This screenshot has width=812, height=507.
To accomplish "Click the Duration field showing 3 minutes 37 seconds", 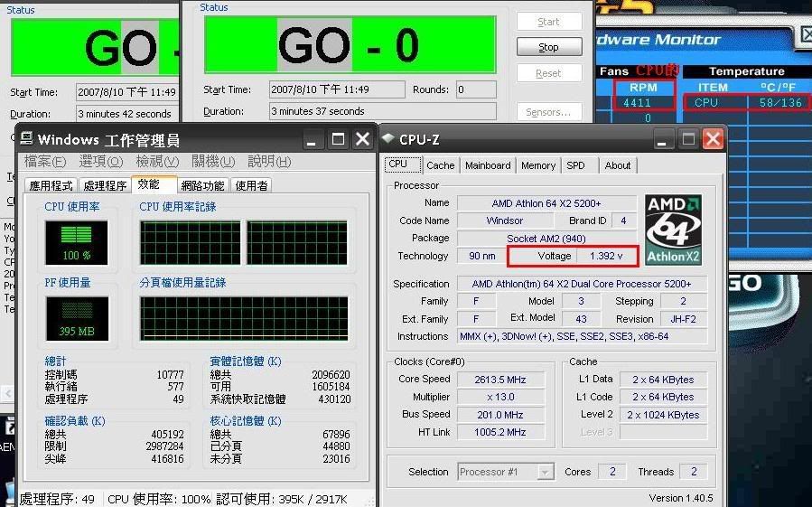I will click(x=383, y=111).
